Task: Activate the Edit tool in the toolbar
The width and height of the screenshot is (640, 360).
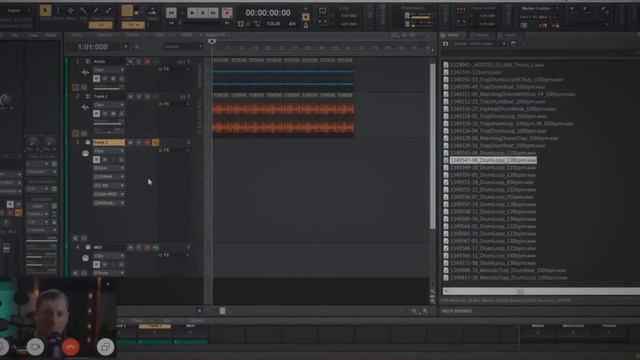Action: (83, 11)
